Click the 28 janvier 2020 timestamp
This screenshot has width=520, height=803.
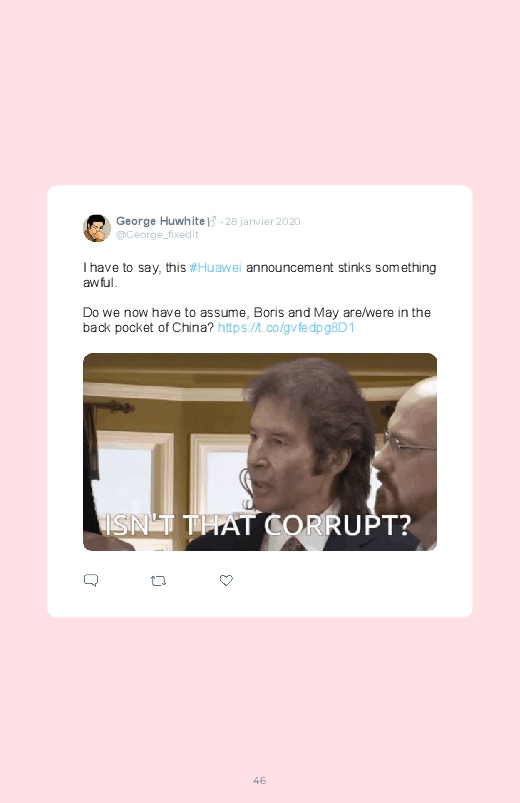pyautogui.click(x=262, y=221)
